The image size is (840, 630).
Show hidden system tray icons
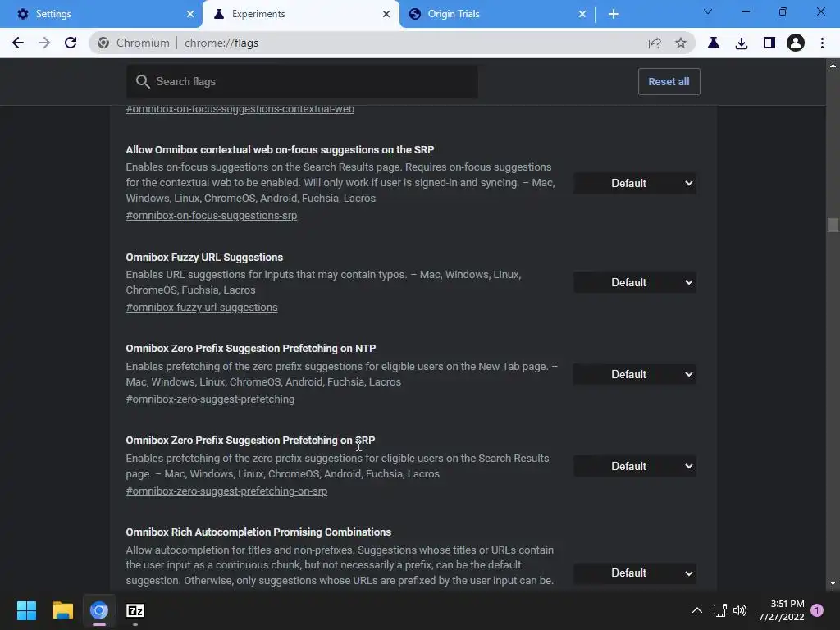697,610
